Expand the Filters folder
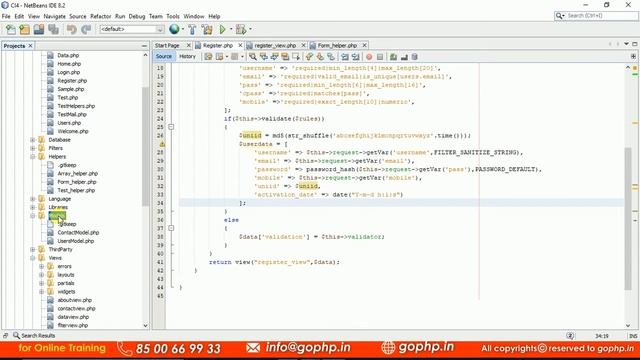 coord(33,148)
